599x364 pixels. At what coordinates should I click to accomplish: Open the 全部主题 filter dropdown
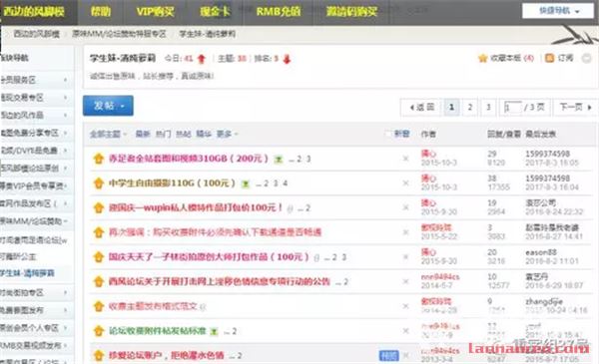pyautogui.click(x=108, y=134)
